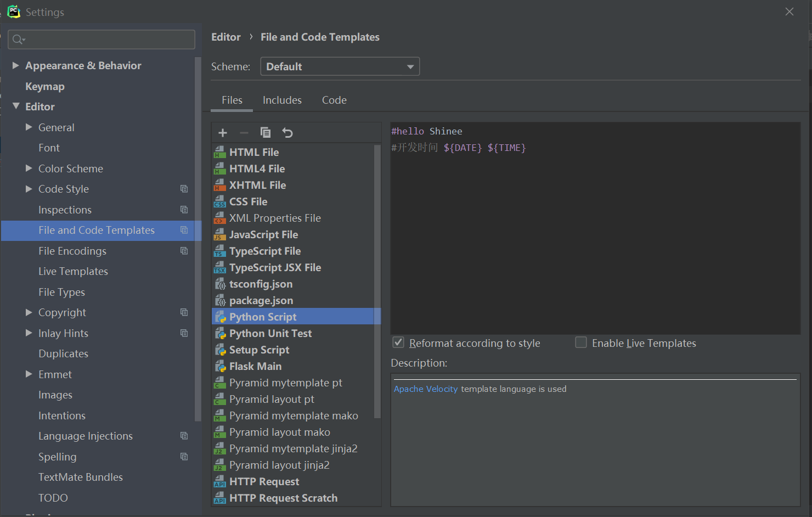The width and height of the screenshot is (812, 517).
Task: Click the template list vertical scrollbar
Action: [x=377, y=281]
